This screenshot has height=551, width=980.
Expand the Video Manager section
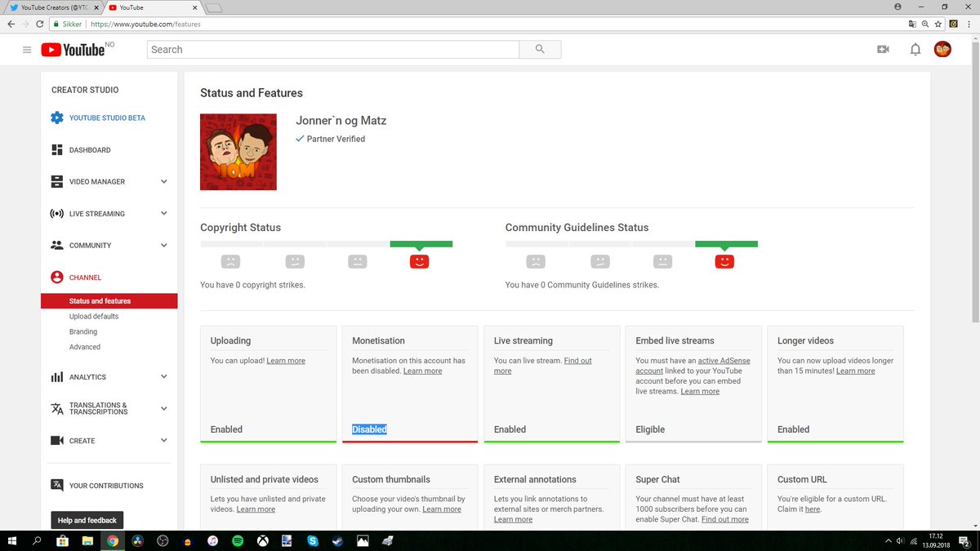pyautogui.click(x=163, y=182)
